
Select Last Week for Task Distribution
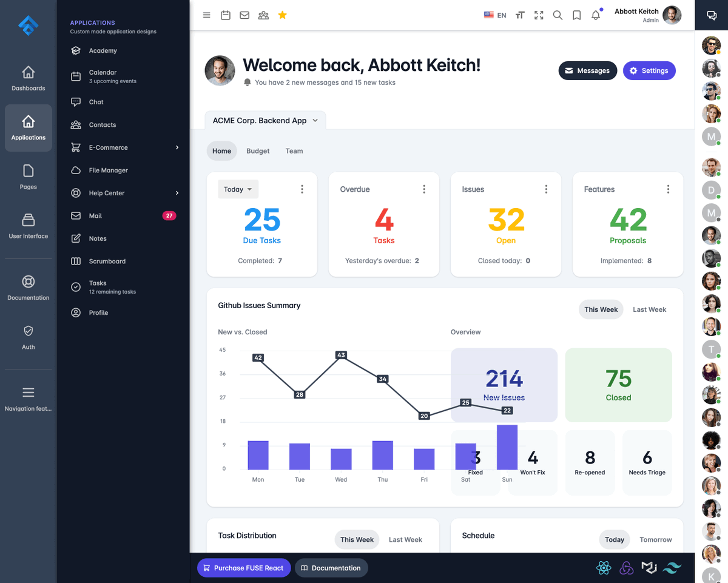tap(405, 539)
